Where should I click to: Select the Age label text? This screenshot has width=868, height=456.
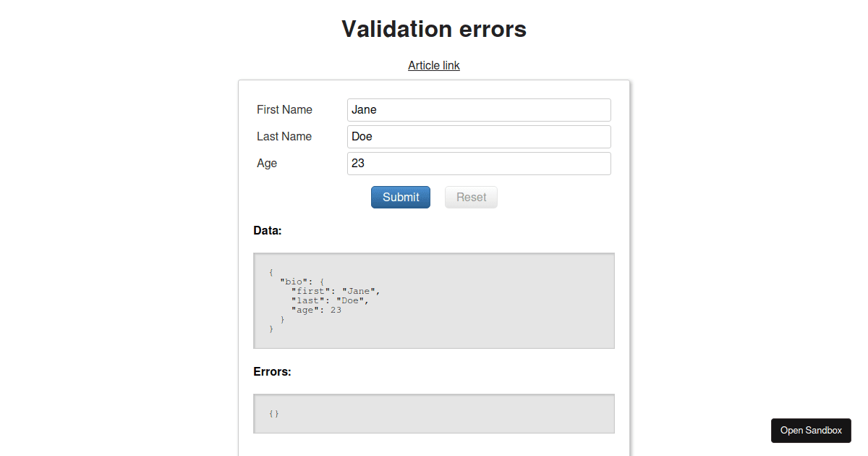[x=266, y=163]
